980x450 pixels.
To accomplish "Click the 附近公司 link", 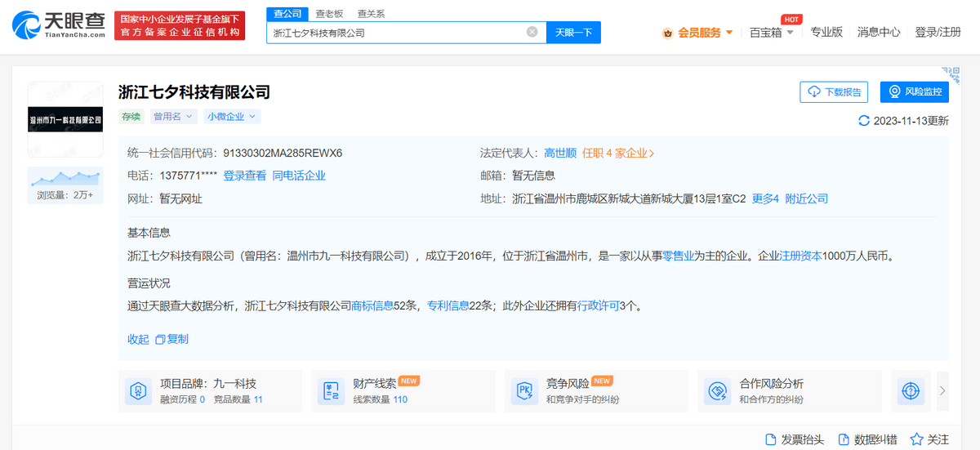I will tap(807, 198).
